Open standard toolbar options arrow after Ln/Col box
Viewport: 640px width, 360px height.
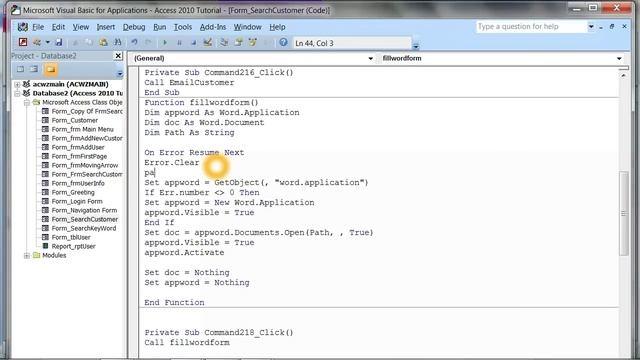(416, 45)
